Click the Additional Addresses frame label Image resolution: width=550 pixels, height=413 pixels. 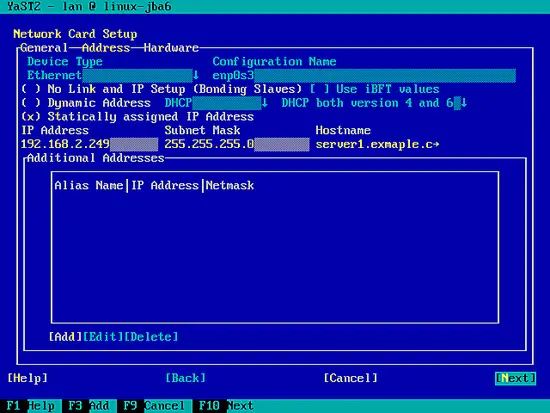[96, 158]
